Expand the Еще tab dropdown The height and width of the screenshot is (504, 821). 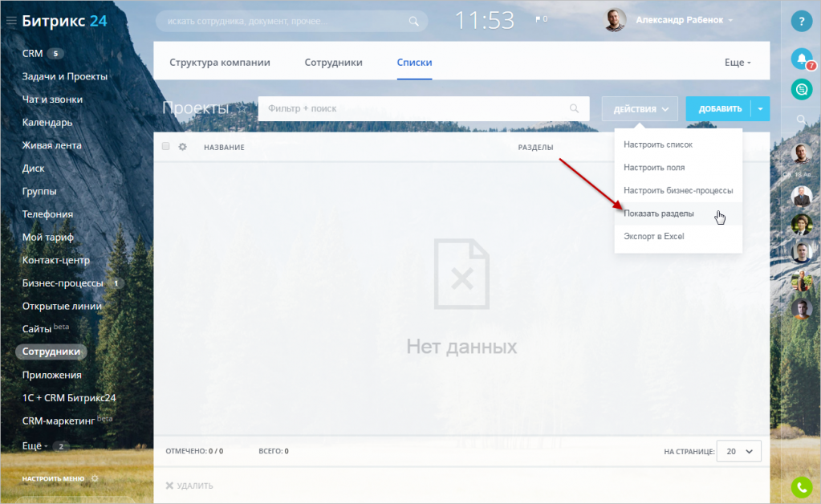738,63
